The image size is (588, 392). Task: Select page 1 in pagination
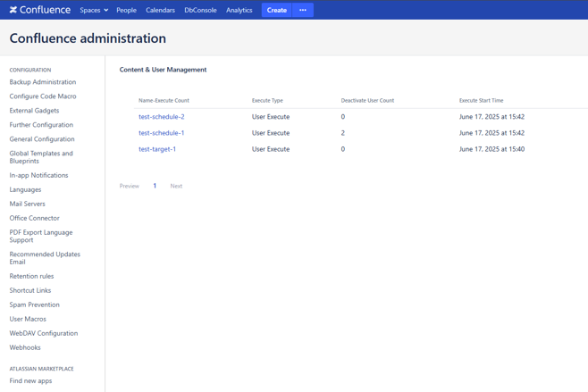click(155, 186)
